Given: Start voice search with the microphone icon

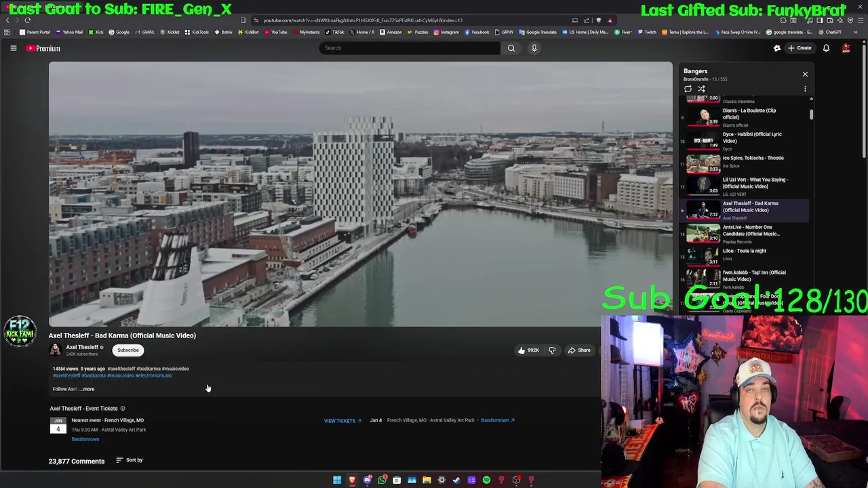Looking at the screenshot, I should click(534, 48).
